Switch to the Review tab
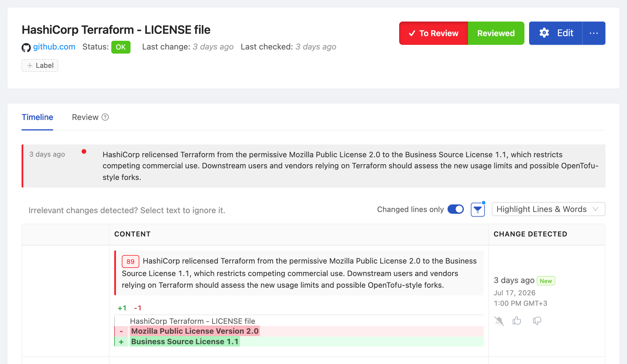Screen dimensions: 627x364 coord(85,117)
